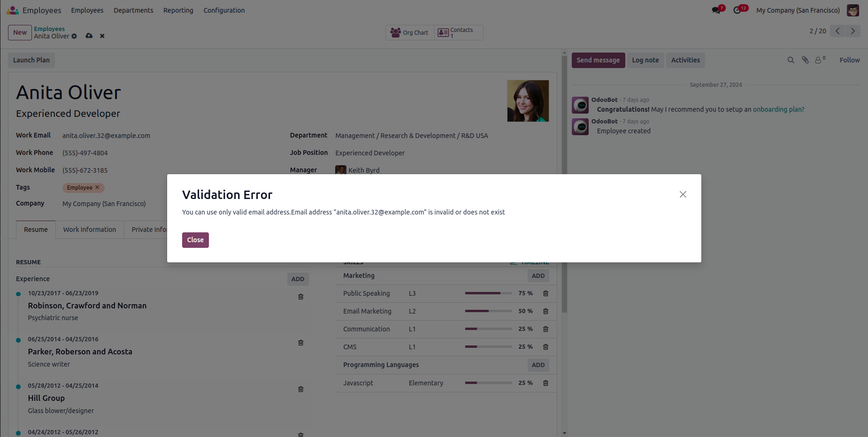
Task: Open the My Company (San Francisco) switcher
Action: pyautogui.click(x=798, y=10)
